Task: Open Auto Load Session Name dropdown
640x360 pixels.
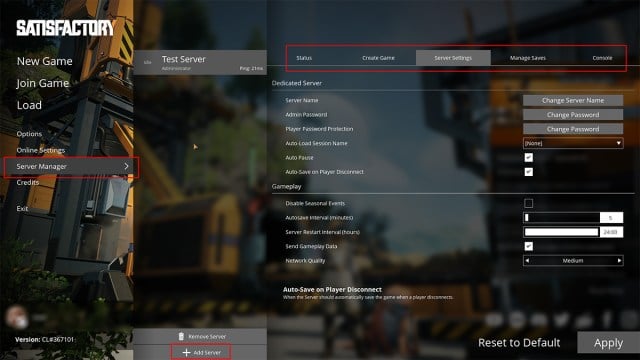Action: 573,143
